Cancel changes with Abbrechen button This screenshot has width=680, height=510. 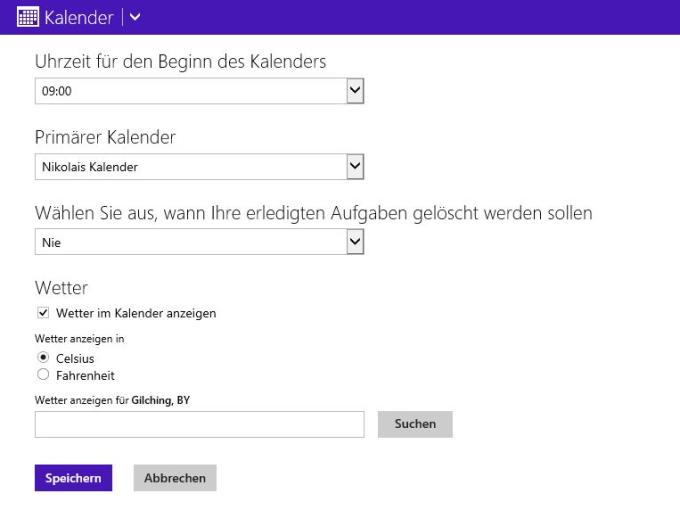tap(175, 478)
